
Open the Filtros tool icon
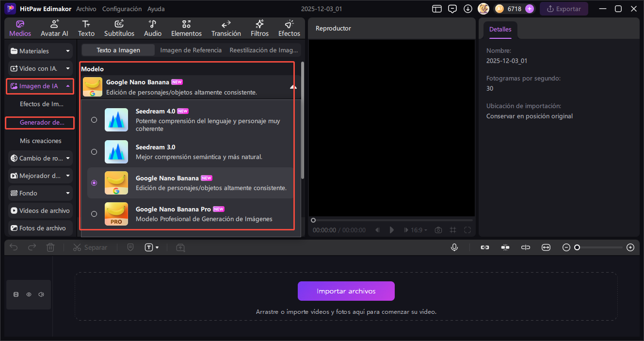259,29
